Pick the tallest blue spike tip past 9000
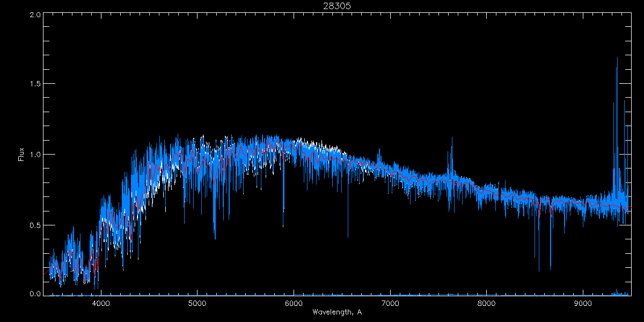Image resolution: width=644 pixels, height=322 pixels. click(617, 57)
